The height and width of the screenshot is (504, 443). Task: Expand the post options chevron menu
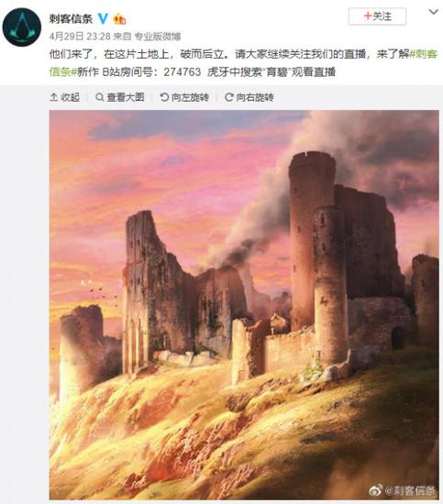[x=433, y=12]
